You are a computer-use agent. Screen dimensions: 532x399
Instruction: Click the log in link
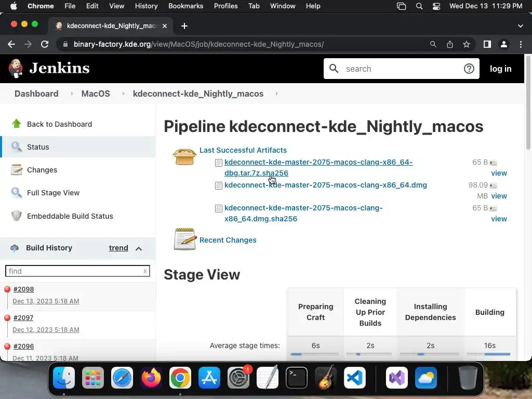(x=500, y=69)
